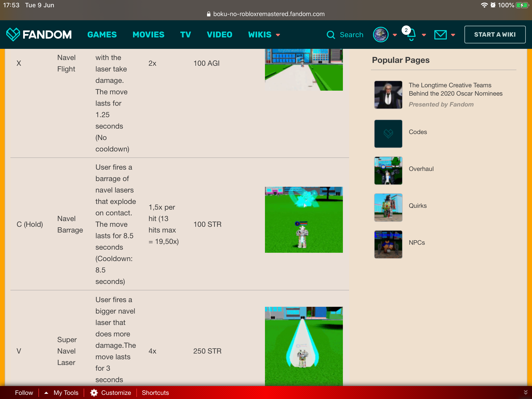532x399 pixels.
Task: Tap the lock icon in address bar
Action: tap(209, 14)
